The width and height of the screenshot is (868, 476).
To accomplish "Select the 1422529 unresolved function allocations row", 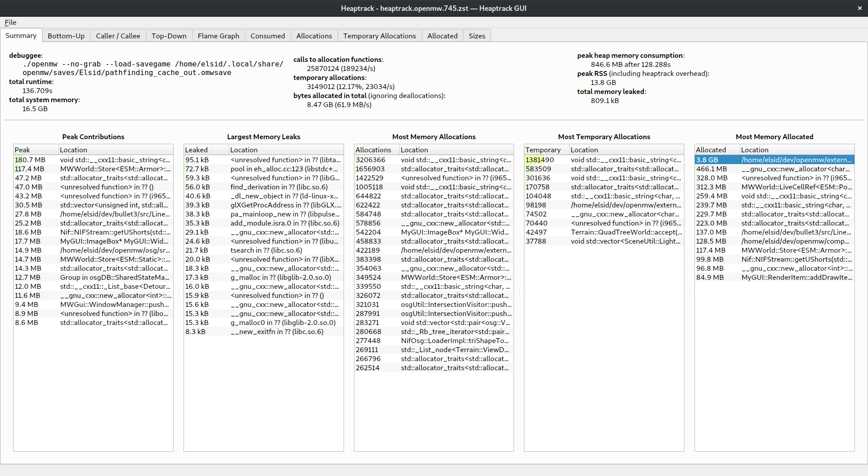I will [434, 178].
